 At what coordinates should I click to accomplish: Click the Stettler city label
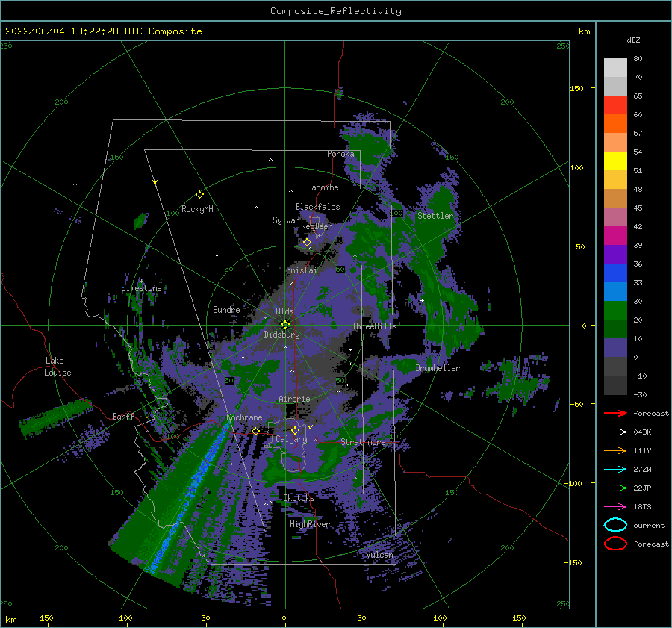point(435,216)
